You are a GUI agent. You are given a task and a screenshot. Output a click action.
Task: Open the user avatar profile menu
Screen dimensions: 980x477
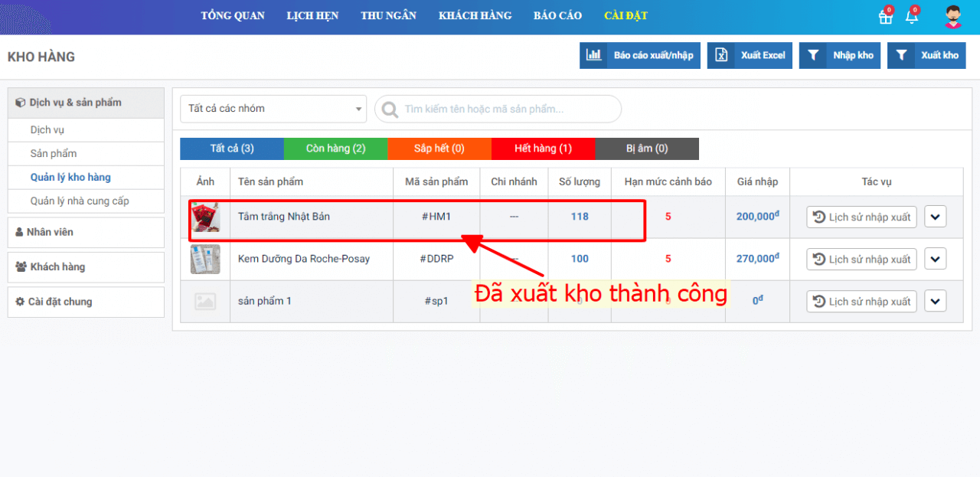click(952, 17)
